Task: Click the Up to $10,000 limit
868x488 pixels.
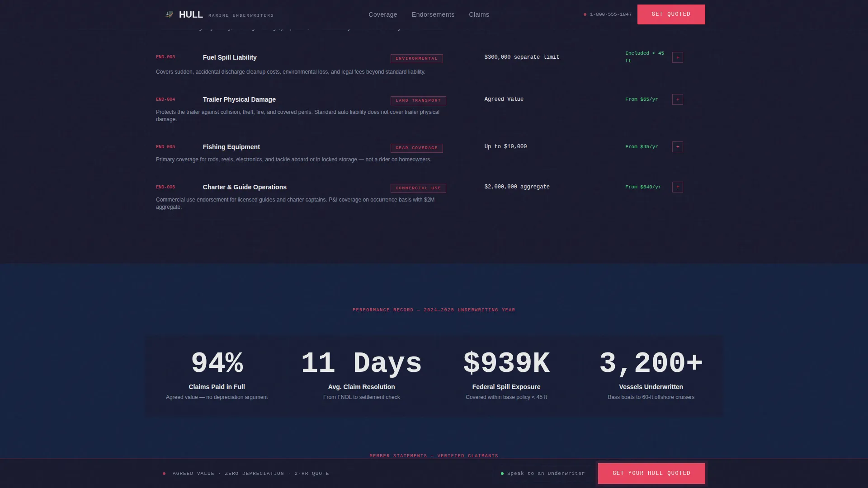Action: tap(505, 146)
